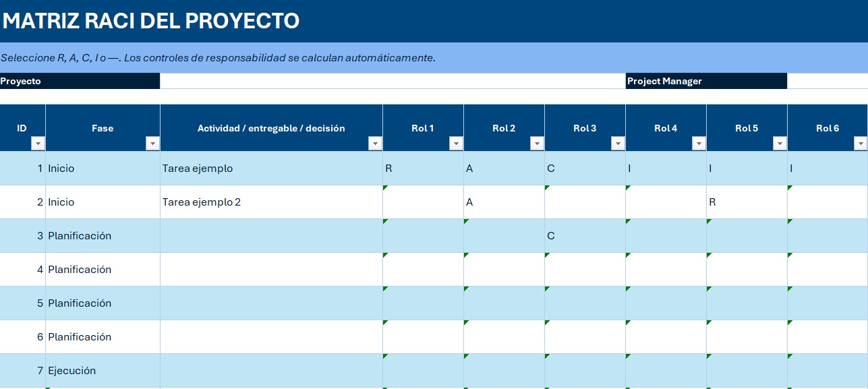Select the 'Inicio' cell in row 1
Screen dimensions: 868x389
(103, 169)
